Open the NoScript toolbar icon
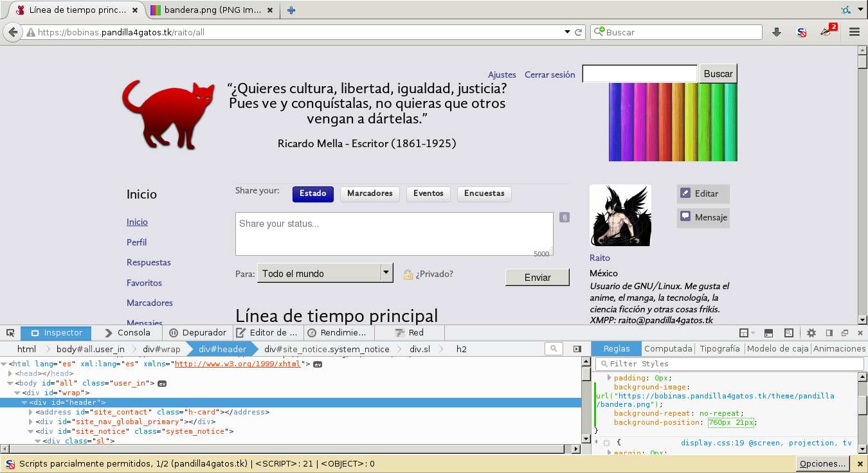Viewport: 868px width, 473px height. pos(802,32)
